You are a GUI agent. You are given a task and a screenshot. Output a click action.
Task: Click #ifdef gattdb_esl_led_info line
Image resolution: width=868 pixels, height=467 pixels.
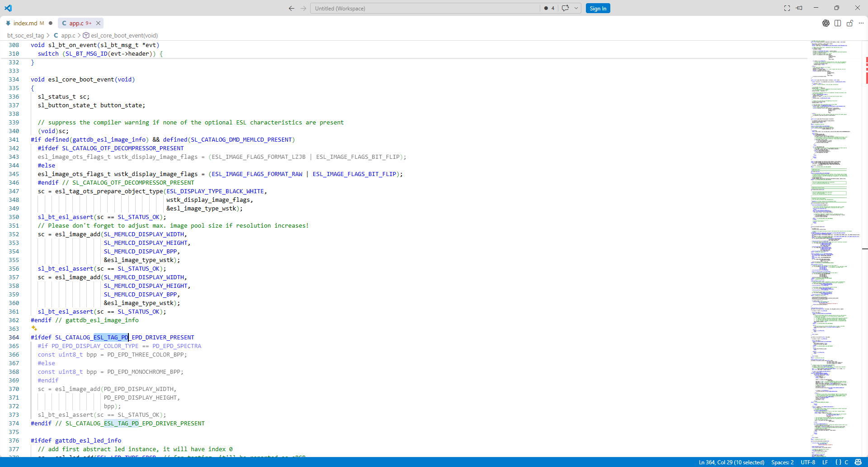pos(76,440)
